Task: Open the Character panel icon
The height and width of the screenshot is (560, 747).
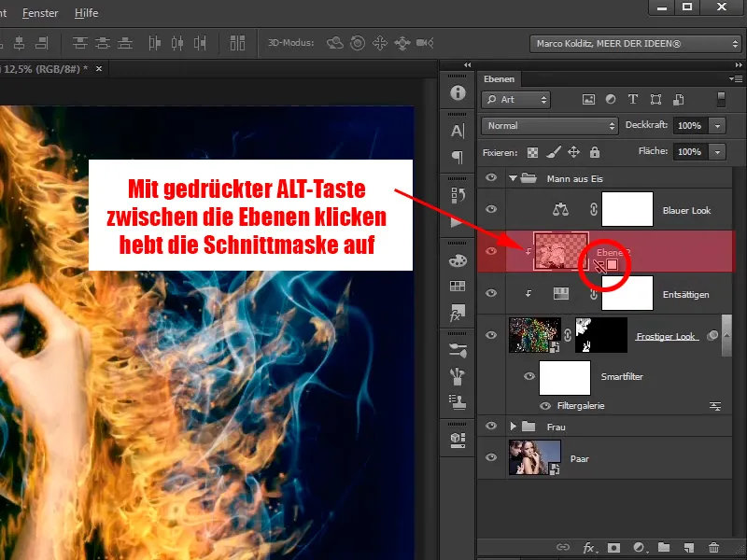Action: 458,131
